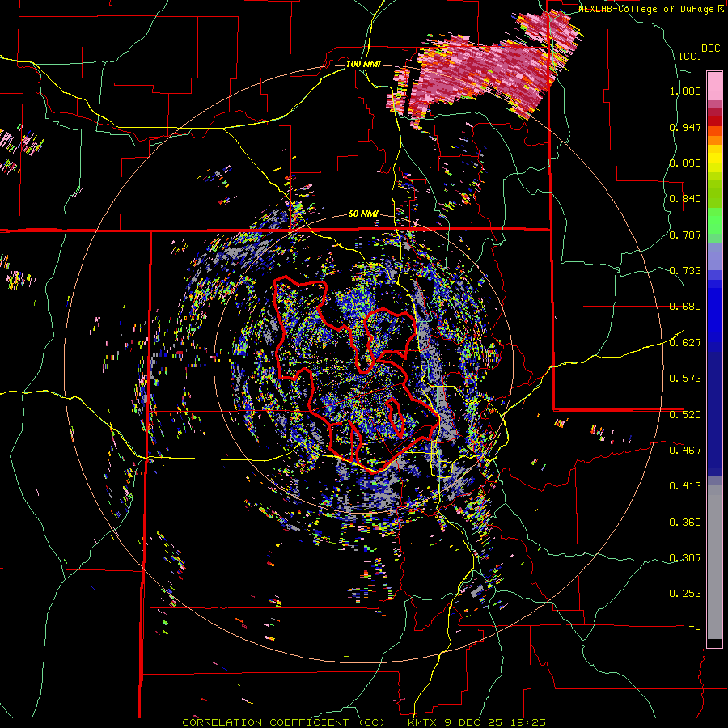Image resolution: width=728 pixels, height=728 pixels.
Task: Click the 0.520 scale label
Action: (x=685, y=415)
